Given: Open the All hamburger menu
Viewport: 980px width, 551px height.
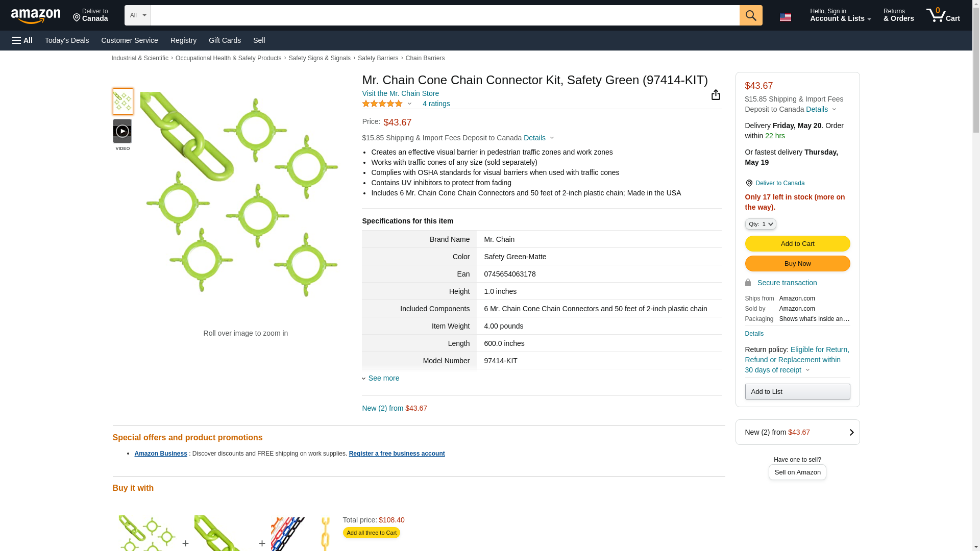Looking at the screenshot, I should click(x=22, y=40).
